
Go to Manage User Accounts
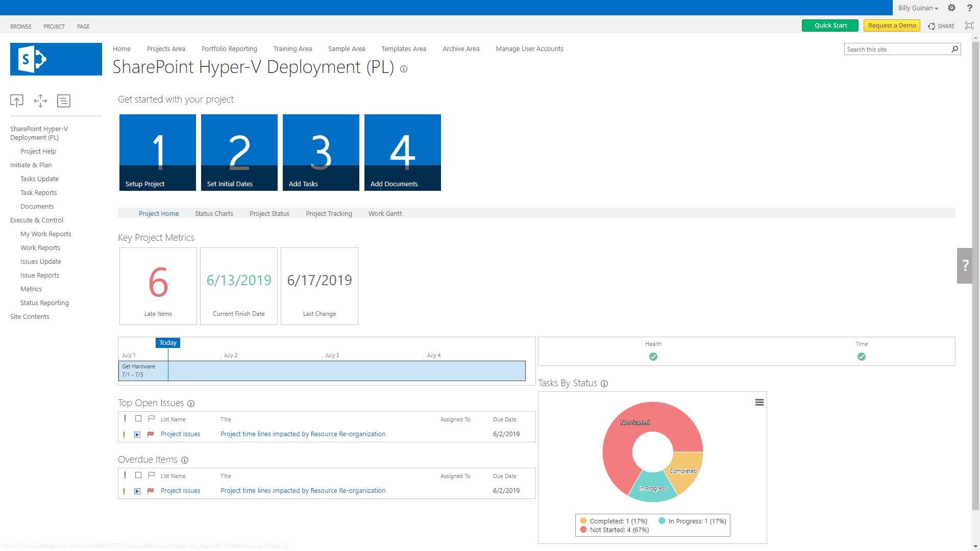click(x=529, y=49)
